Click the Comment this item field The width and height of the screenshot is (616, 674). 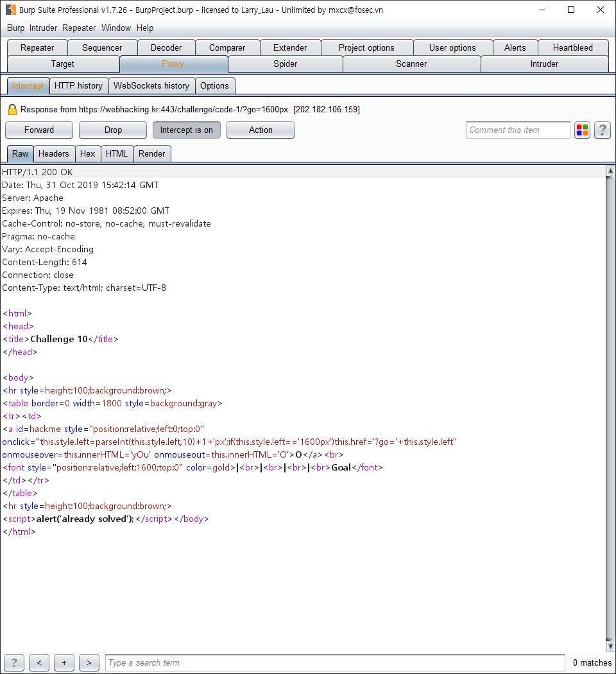click(518, 130)
